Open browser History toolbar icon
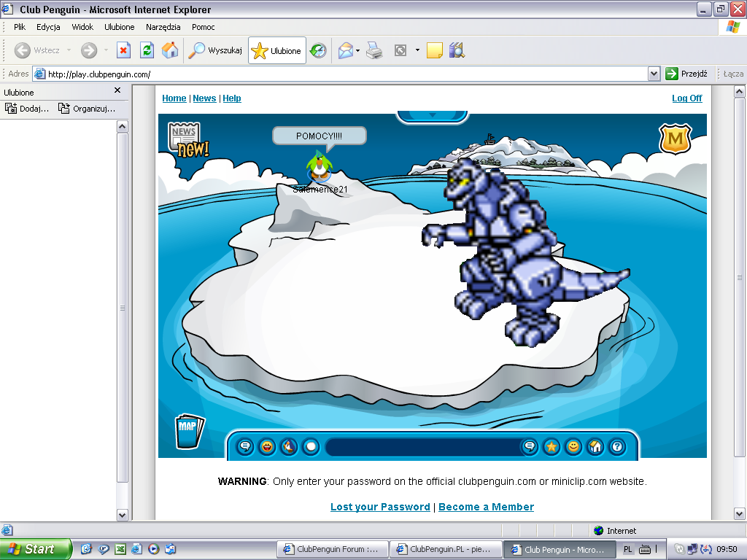747x560 pixels. [318, 50]
